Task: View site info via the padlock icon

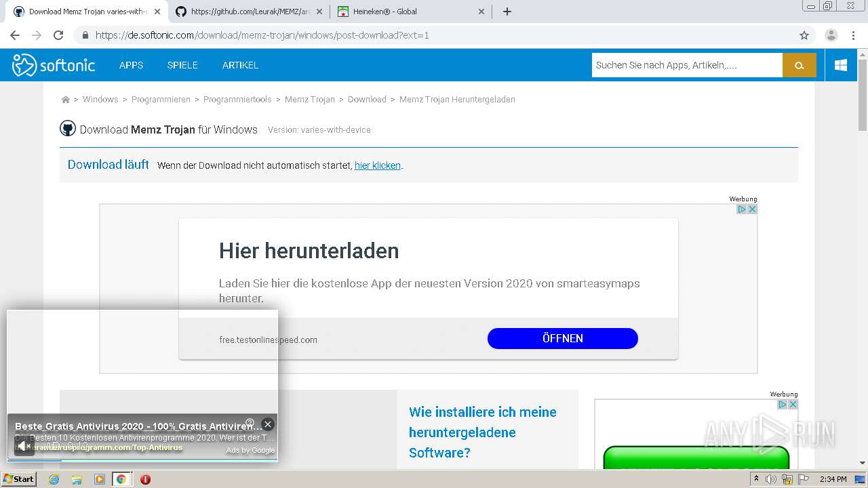Action: click(85, 35)
